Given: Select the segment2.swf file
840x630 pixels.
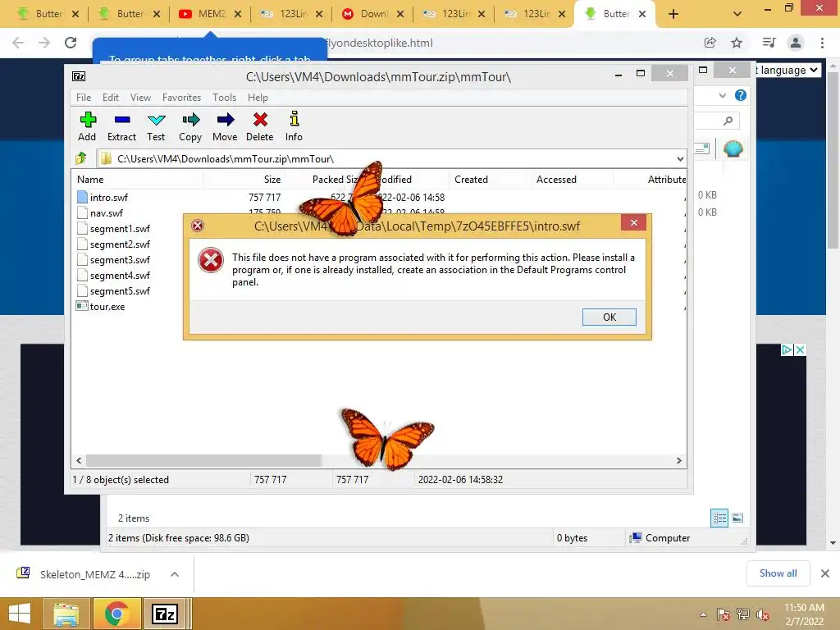Looking at the screenshot, I should [x=120, y=244].
